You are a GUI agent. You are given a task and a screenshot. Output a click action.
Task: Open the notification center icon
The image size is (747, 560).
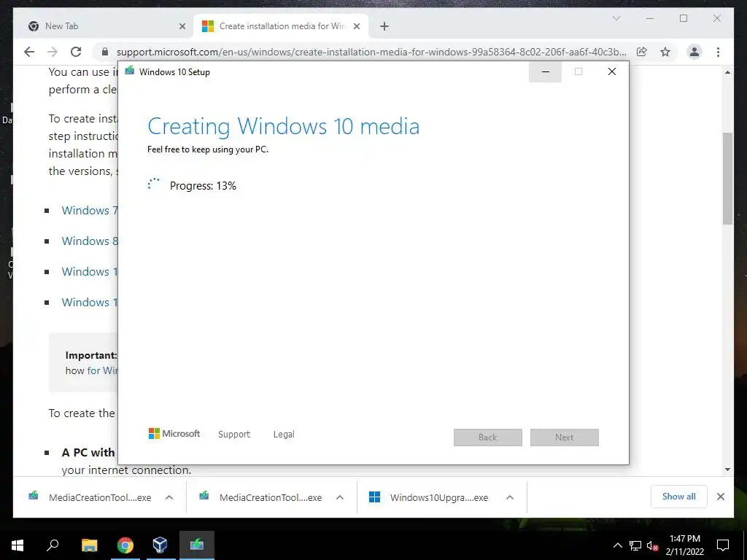723,545
